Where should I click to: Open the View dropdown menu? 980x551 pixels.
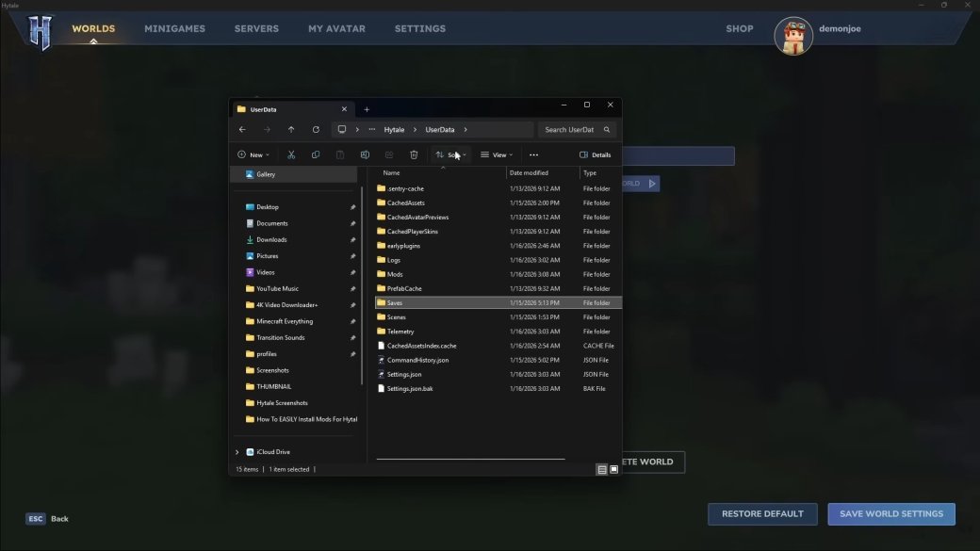click(497, 154)
